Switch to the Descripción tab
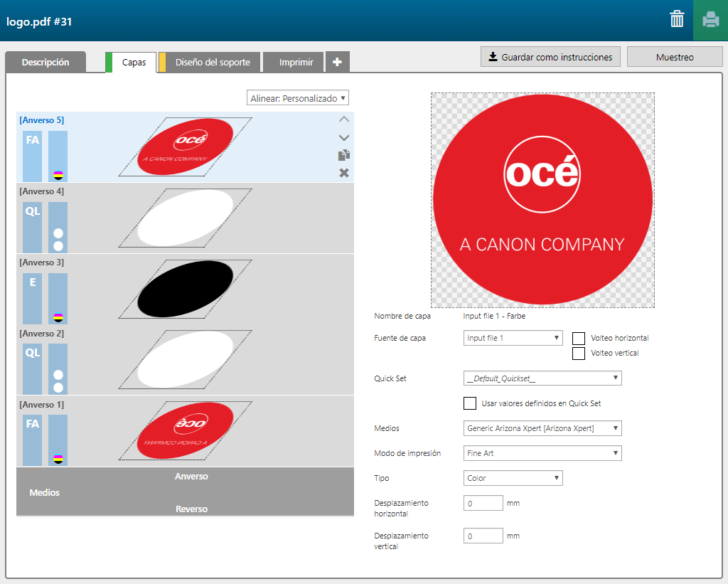 [x=45, y=62]
